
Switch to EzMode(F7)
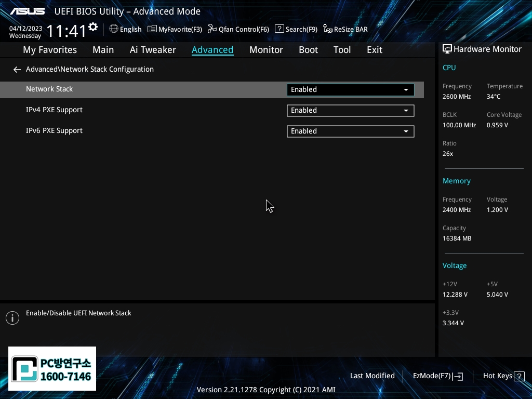[x=432, y=376]
